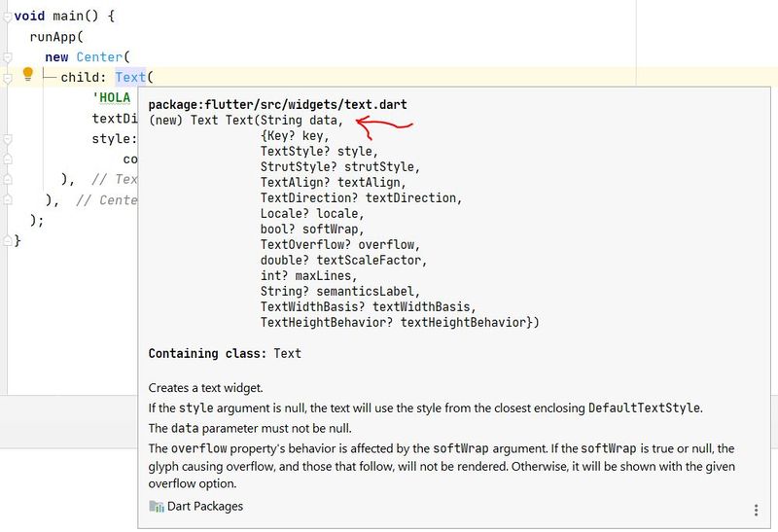
Task: Click 'Locale? locale,' parameter line
Action: coord(312,214)
